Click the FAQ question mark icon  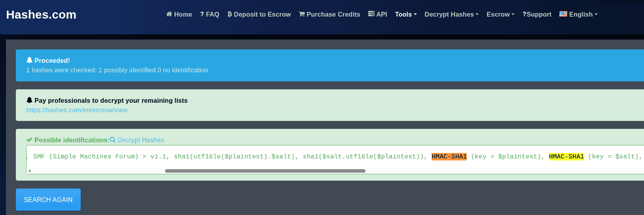(202, 14)
